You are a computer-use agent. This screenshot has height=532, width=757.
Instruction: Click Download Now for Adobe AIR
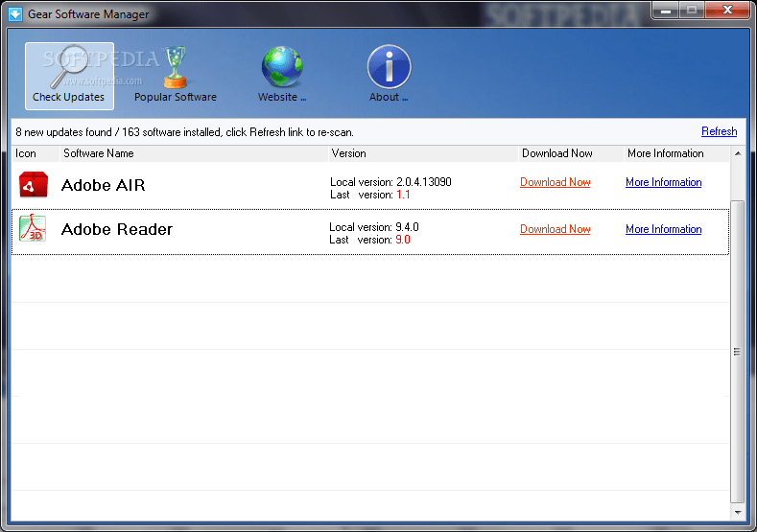(555, 182)
